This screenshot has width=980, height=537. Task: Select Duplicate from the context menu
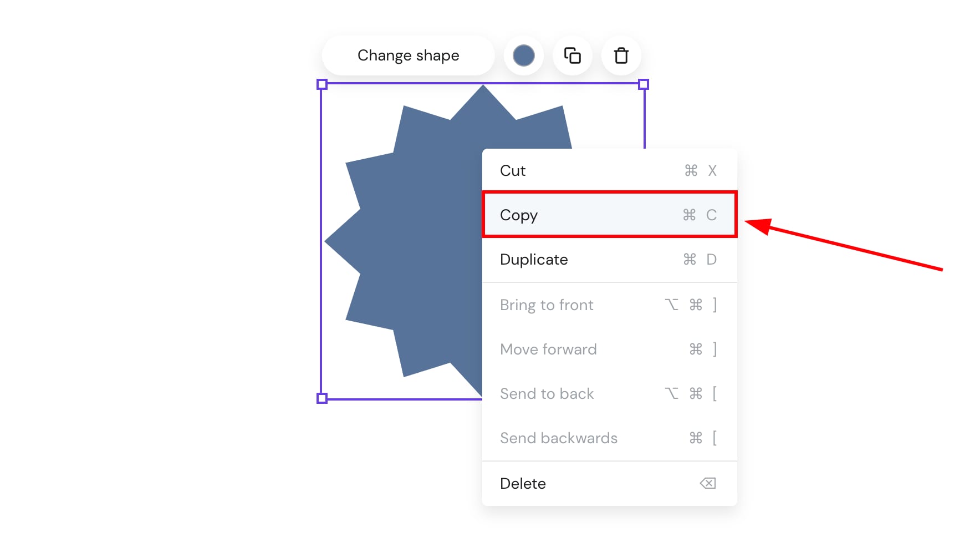pos(534,260)
